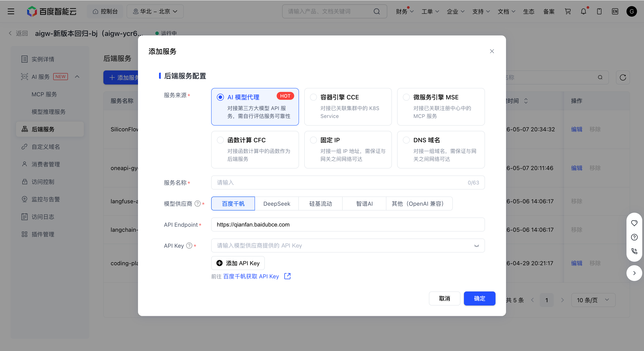Open 实例详情 in sidebar
Screen dimensions: 644x351
point(50,59)
